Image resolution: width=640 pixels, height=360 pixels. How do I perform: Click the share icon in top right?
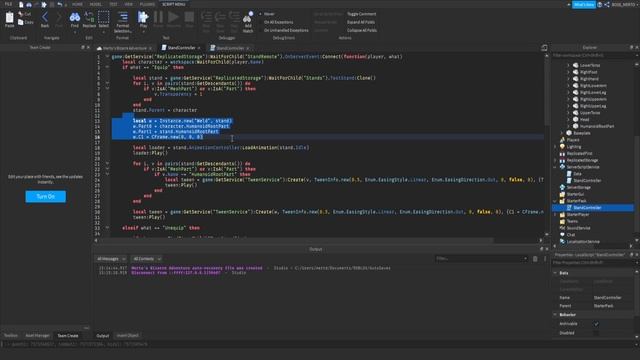(x=607, y=4)
